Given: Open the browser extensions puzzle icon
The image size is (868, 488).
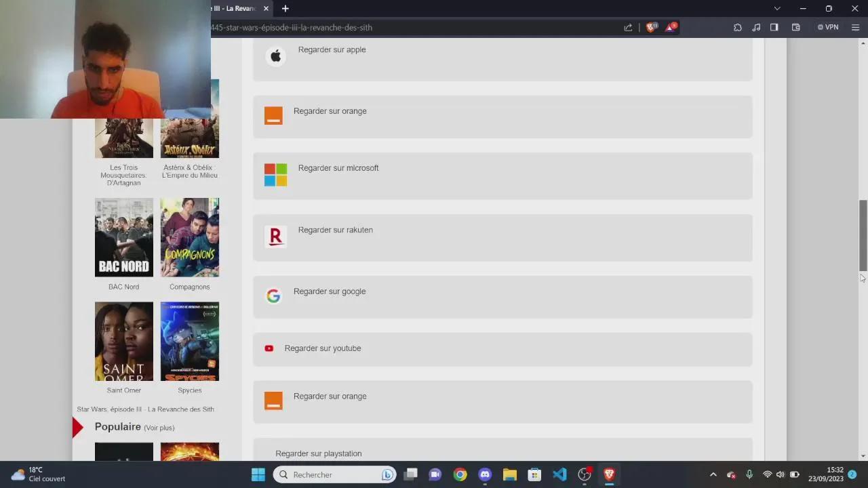Looking at the screenshot, I should click(737, 27).
